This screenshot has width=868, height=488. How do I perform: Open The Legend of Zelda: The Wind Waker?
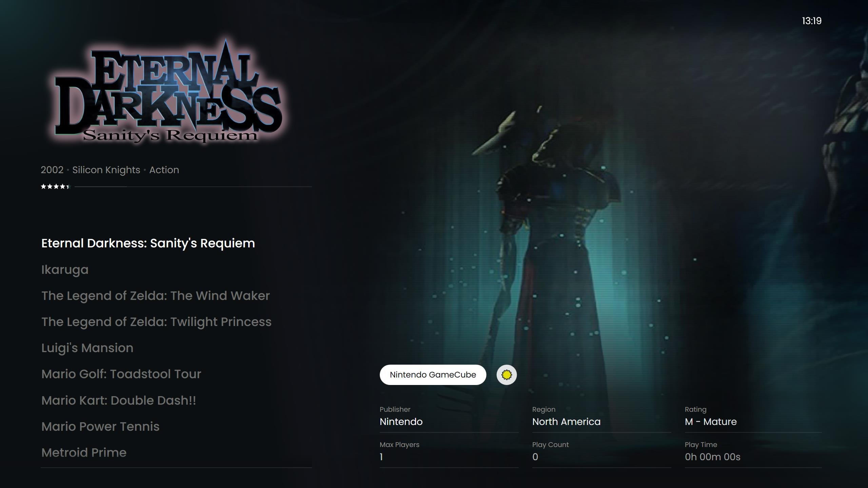pyautogui.click(x=156, y=296)
